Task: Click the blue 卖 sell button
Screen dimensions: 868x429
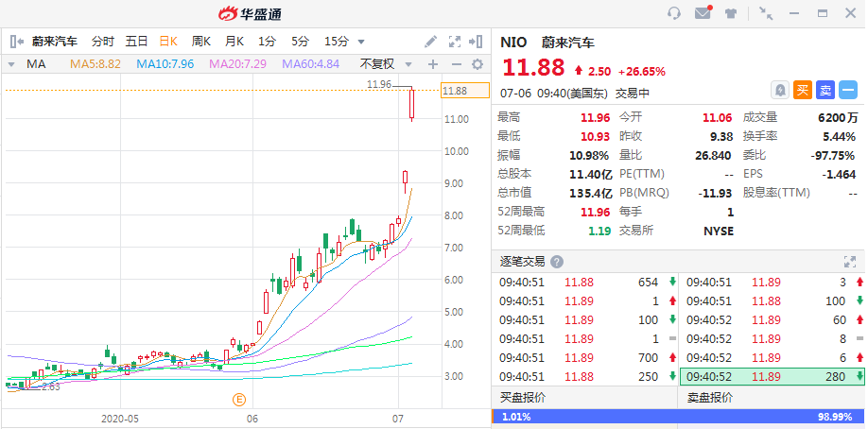Action: (x=825, y=90)
